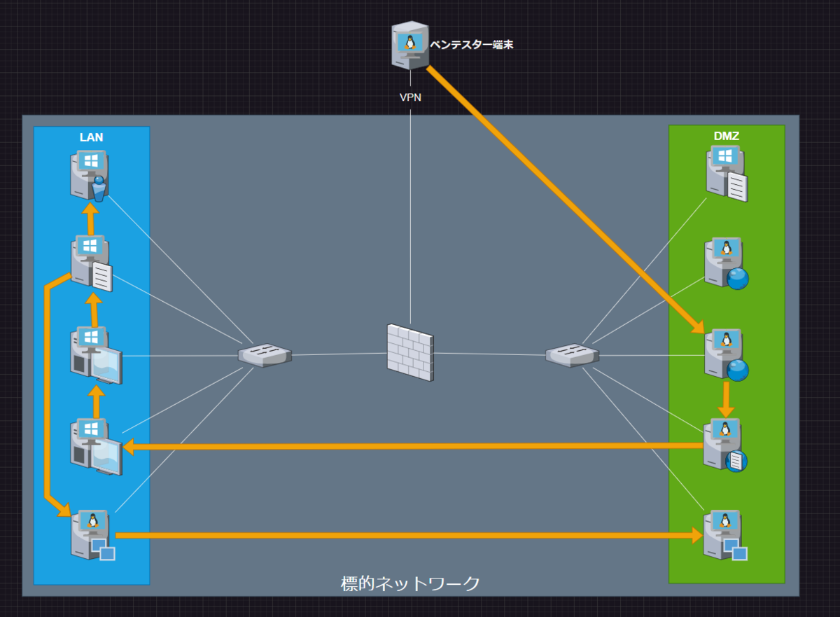Select the LAN Windows desktop receiving the DMZ arrow
Viewport: 840px width, 617px height.
coord(97,447)
